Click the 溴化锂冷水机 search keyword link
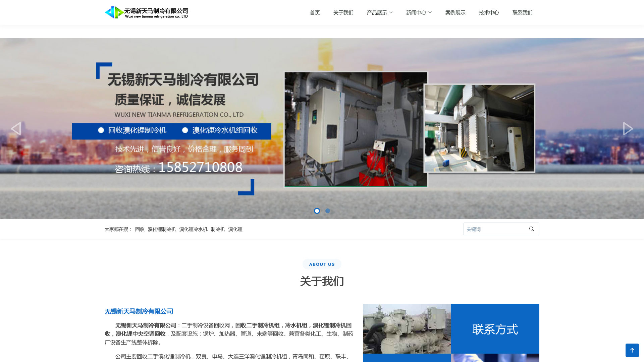This screenshot has width=644, height=362. coord(193,229)
